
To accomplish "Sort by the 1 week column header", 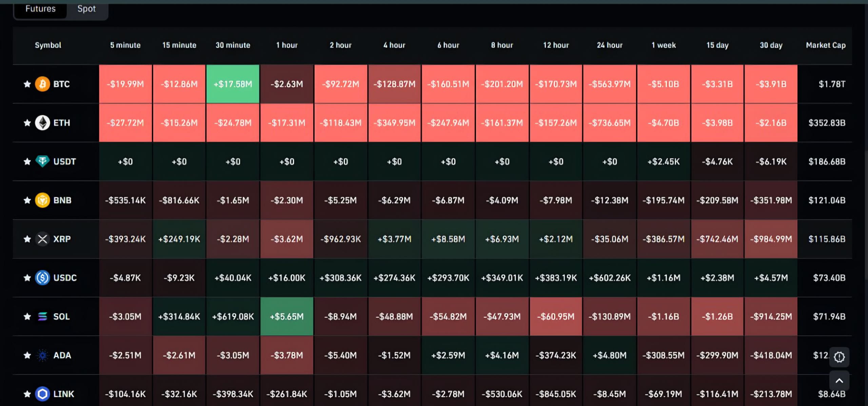I will click(x=663, y=45).
